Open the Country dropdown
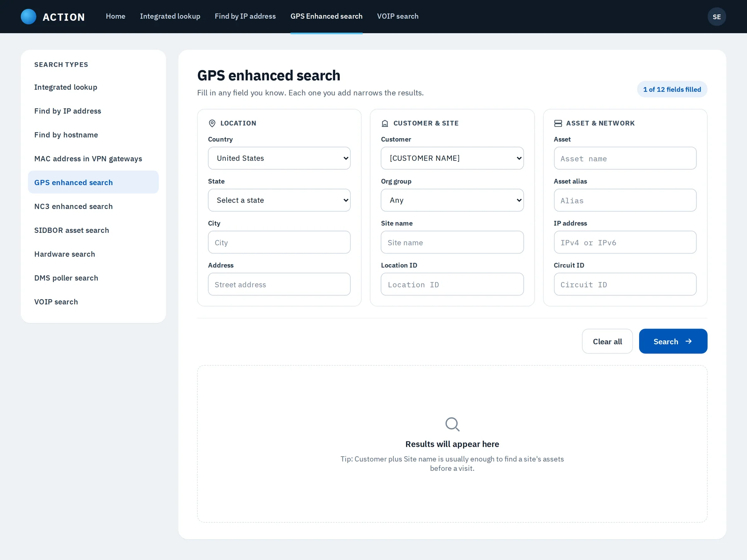Viewport: 747px width, 560px height. (279, 158)
